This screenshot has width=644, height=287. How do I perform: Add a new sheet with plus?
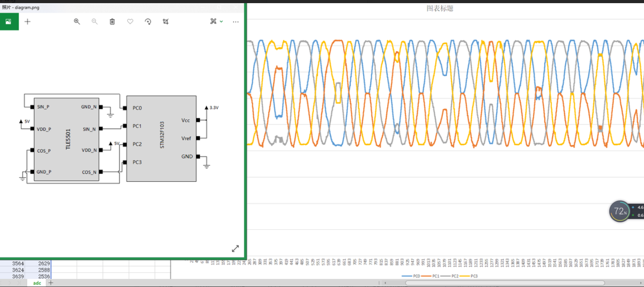pos(51,283)
